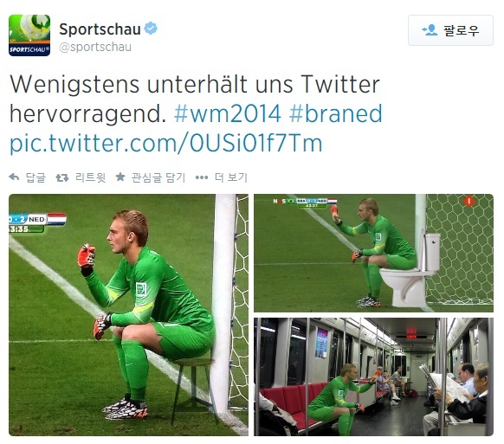
Task: Click the blue verified badge
Action: [x=151, y=29]
